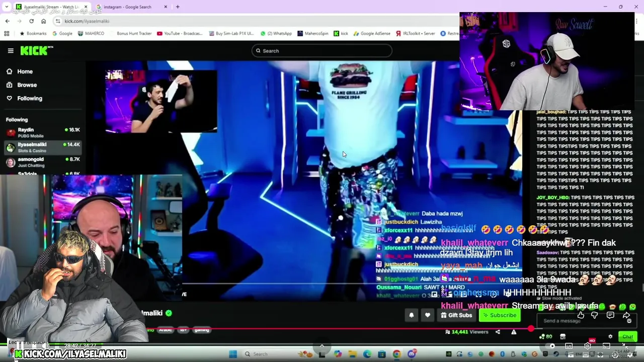Open the browser home page
This screenshot has height=362, width=644.
pyautogui.click(x=43, y=21)
